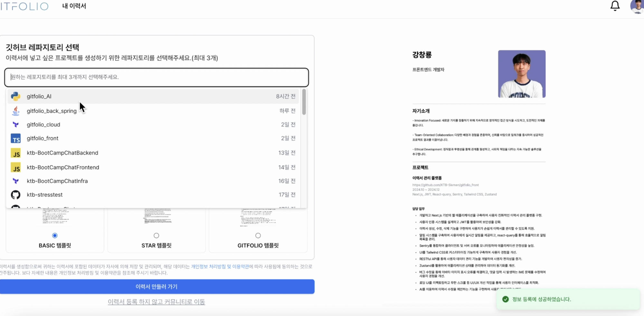Click the JS icon beside ktb-BootCampChatFrontend
This screenshot has height=316, width=644.
coord(15,168)
